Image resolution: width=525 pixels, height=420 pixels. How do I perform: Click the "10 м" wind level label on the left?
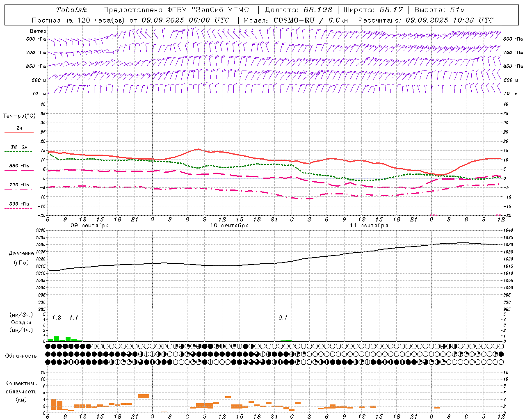39,94
